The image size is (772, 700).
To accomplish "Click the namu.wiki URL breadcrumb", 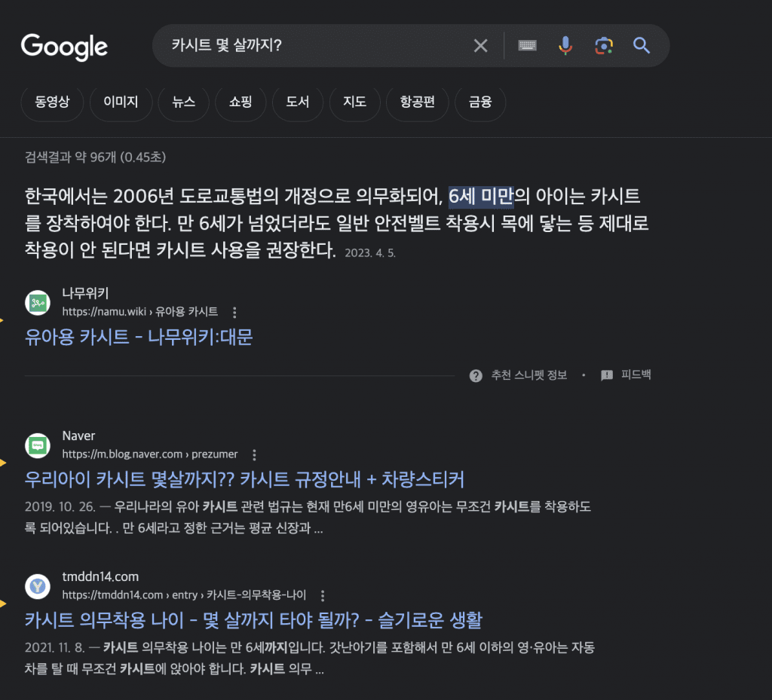I will (139, 312).
